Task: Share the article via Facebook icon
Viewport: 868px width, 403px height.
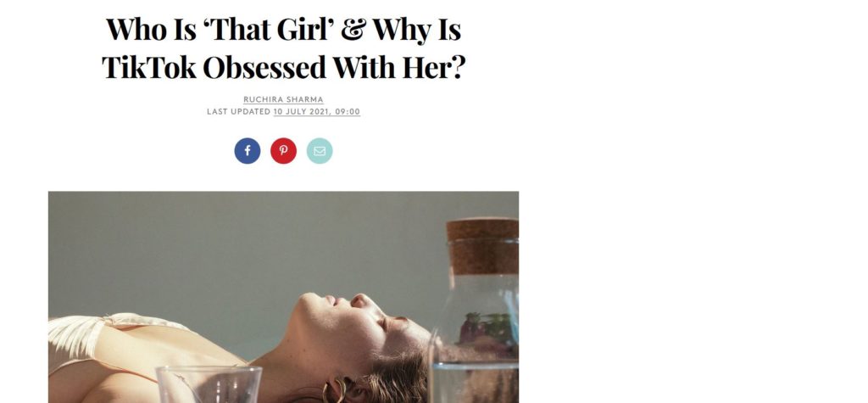Action: (247, 151)
